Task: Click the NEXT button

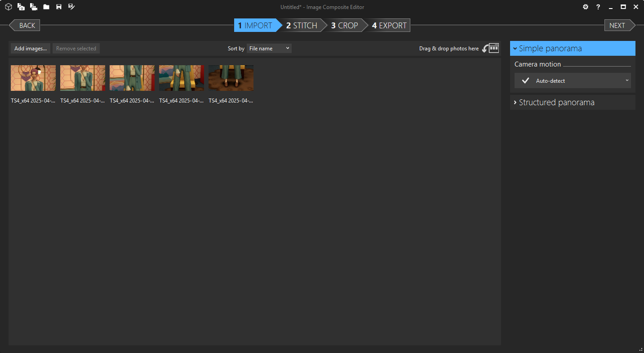Action: point(620,25)
